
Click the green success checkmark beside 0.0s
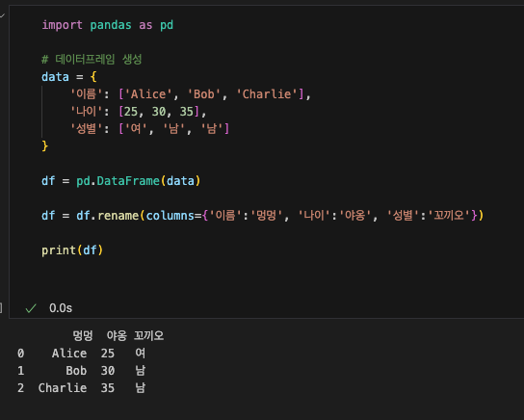pos(31,308)
